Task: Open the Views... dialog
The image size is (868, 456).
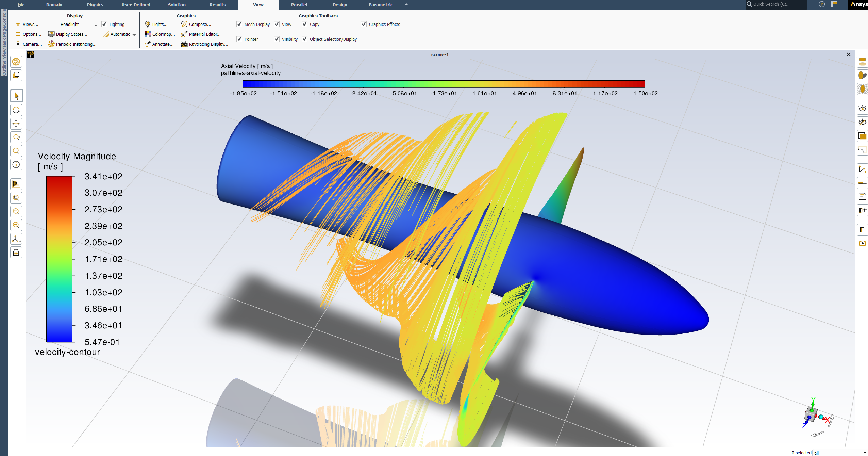Action: click(x=27, y=25)
